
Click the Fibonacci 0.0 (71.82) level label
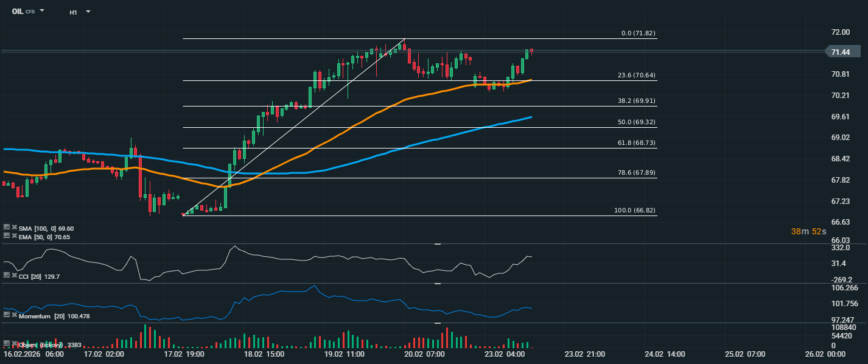point(638,33)
